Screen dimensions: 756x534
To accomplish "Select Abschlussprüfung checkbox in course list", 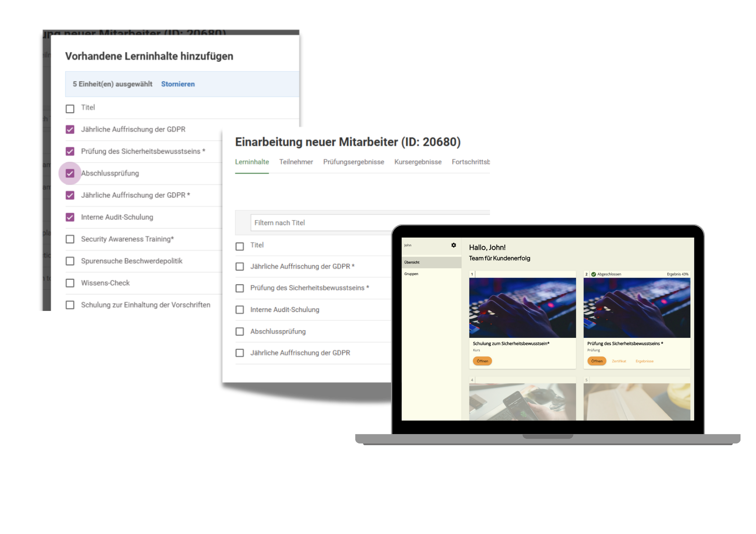I will 240,331.
